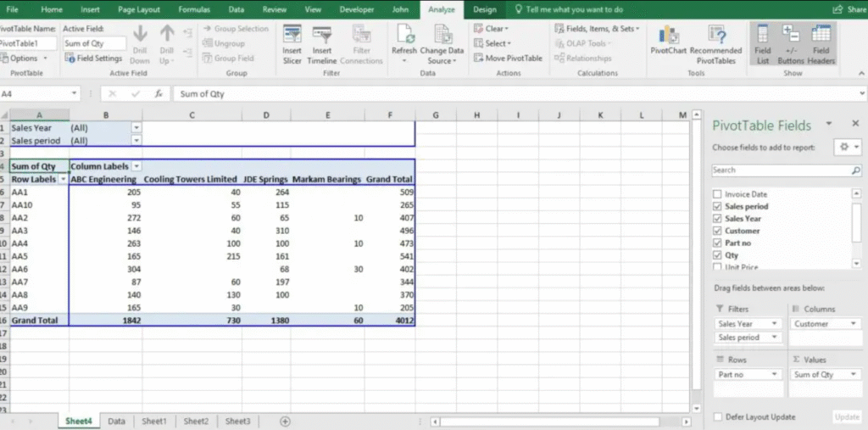Open the Part no dropdown in Rows area
Viewport: 868px width, 430px height.
coord(775,375)
